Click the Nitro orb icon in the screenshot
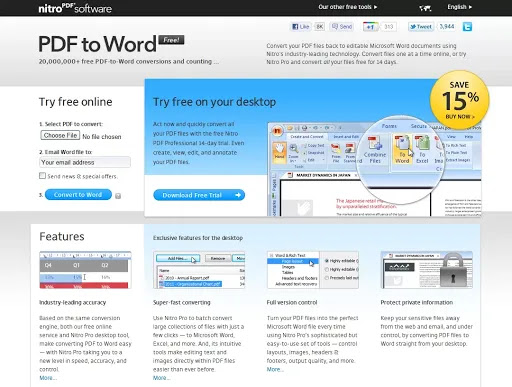Screen dimensions: 512x387 (x=277, y=131)
